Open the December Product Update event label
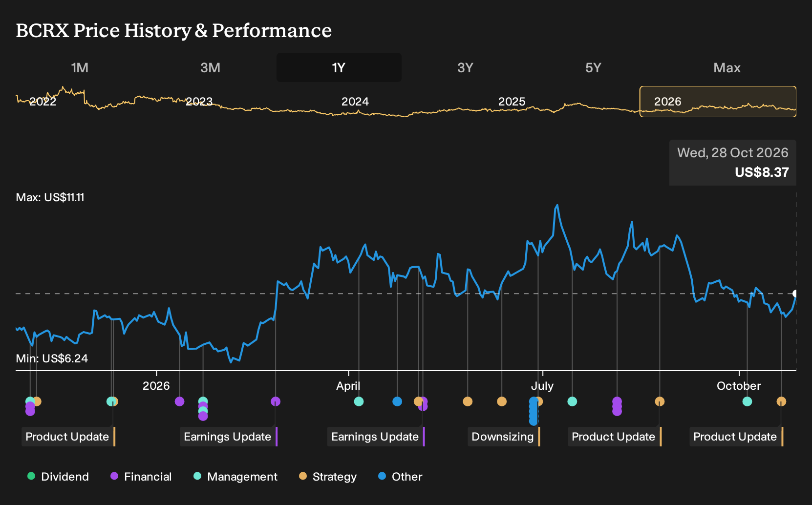 pos(67,437)
